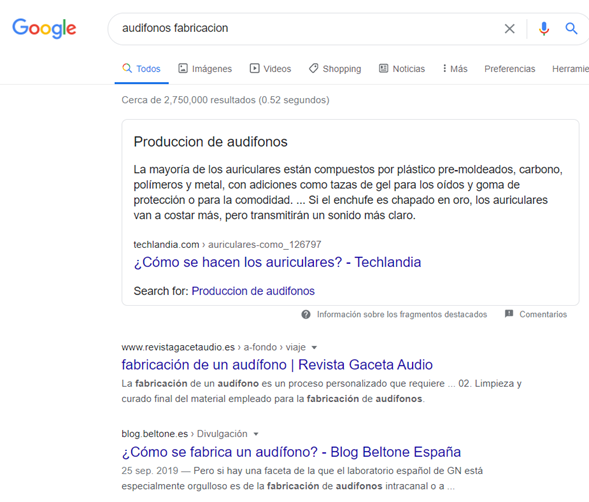Viewport: 589px width, 502px height.
Task: Click the Videos play icon
Action: 255,68
